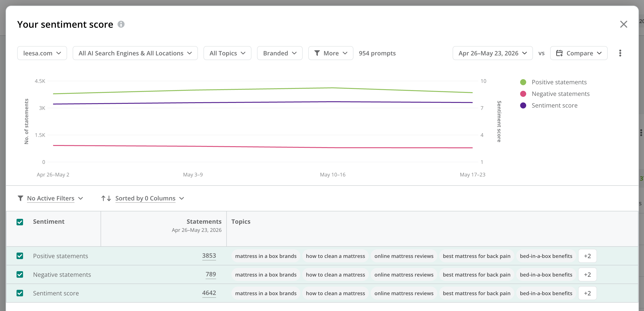
Task: Expand the All Topics dropdown
Action: coord(227,53)
